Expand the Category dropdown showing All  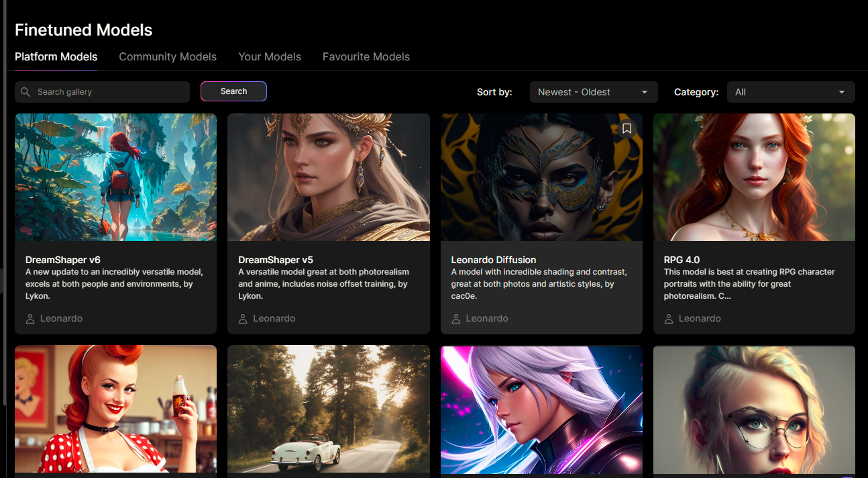tap(790, 92)
